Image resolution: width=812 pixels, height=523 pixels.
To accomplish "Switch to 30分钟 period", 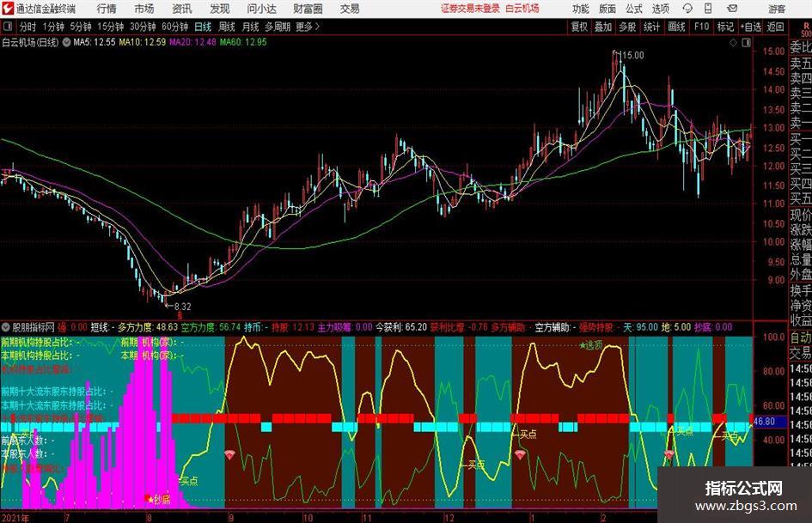I will tap(143, 27).
